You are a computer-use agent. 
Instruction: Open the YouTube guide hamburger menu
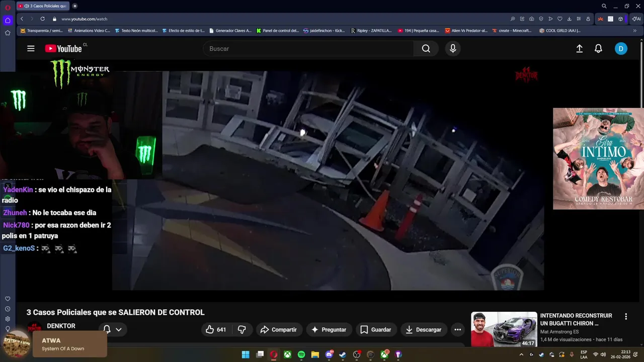pyautogui.click(x=31, y=49)
